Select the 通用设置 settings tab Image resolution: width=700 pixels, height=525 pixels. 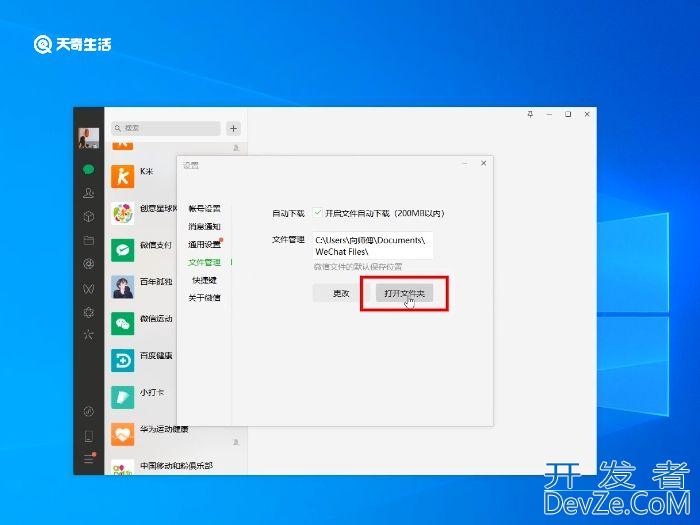[x=204, y=245]
